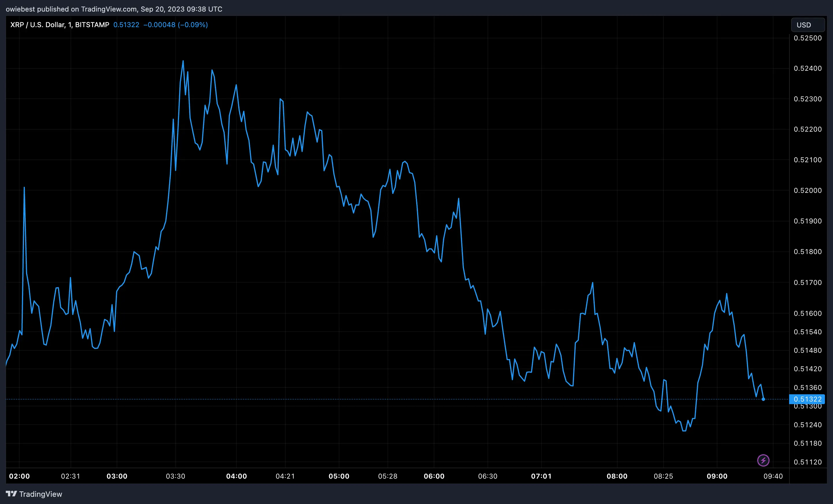Open the time axis options at 09:40

[x=773, y=476]
